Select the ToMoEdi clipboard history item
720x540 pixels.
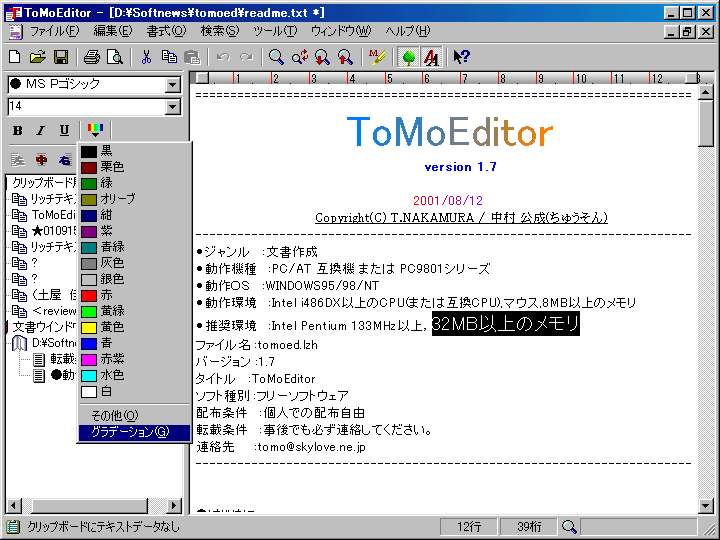pos(53,215)
